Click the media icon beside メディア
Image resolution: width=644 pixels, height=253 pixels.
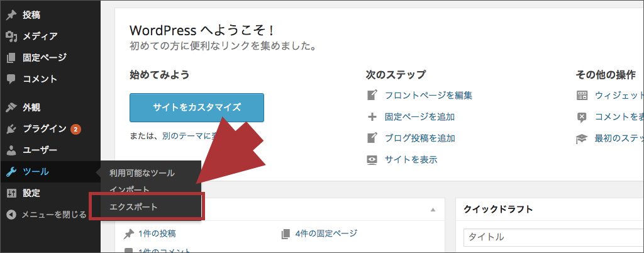point(11,37)
